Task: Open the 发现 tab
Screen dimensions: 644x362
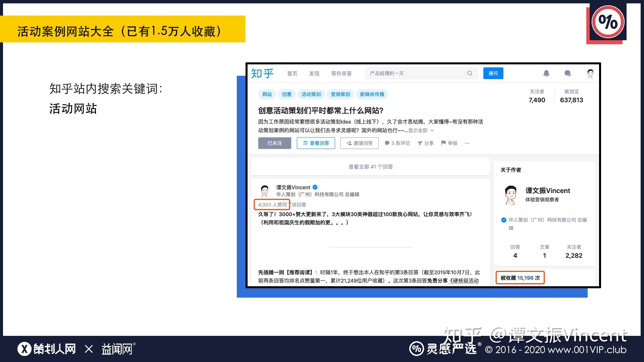Action: (x=314, y=73)
